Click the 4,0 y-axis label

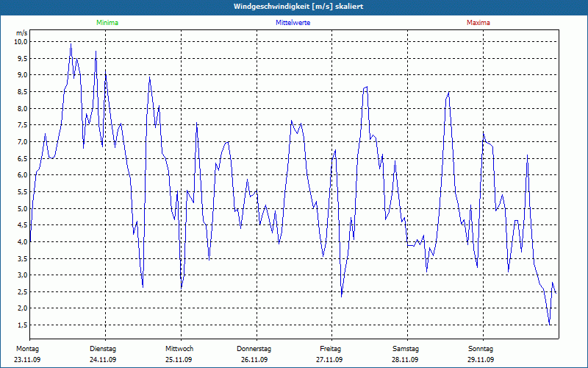click(23, 242)
